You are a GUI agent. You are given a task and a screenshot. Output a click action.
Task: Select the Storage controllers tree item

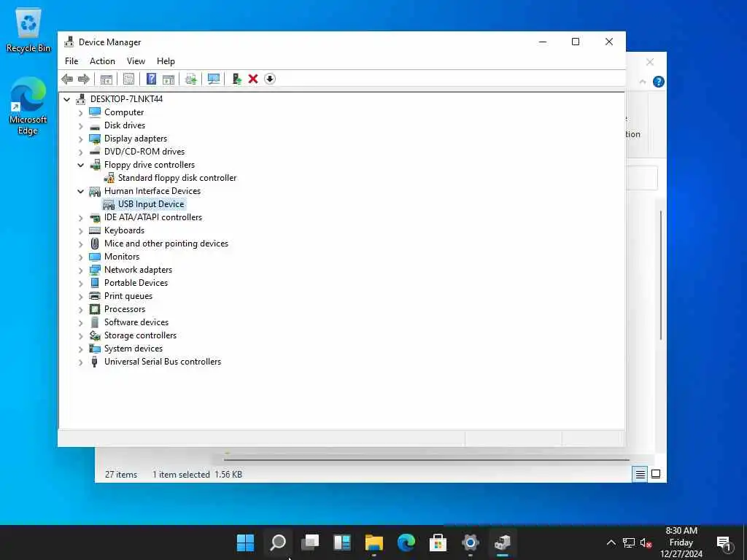click(141, 335)
